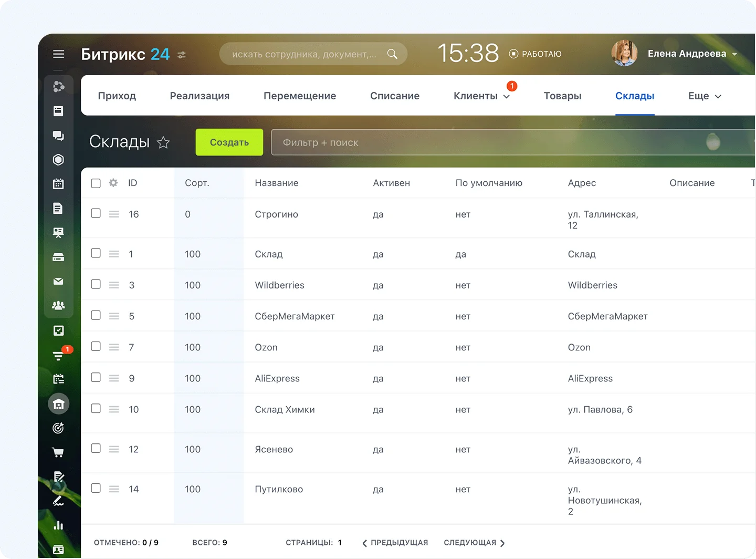The height and width of the screenshot is (559, 756).
Task: Select all rows with header checkbox
Action: click(x=96, y=183)
